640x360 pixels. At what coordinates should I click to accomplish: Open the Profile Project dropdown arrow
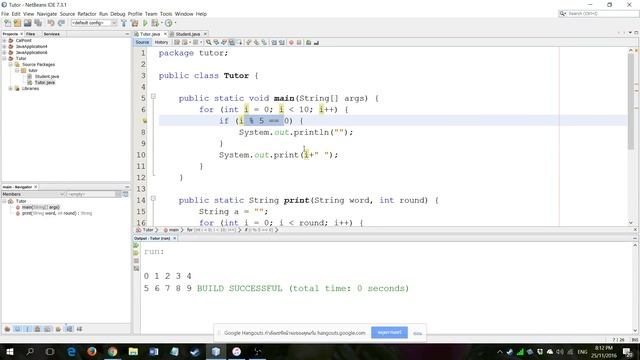(x=176, y=23)
